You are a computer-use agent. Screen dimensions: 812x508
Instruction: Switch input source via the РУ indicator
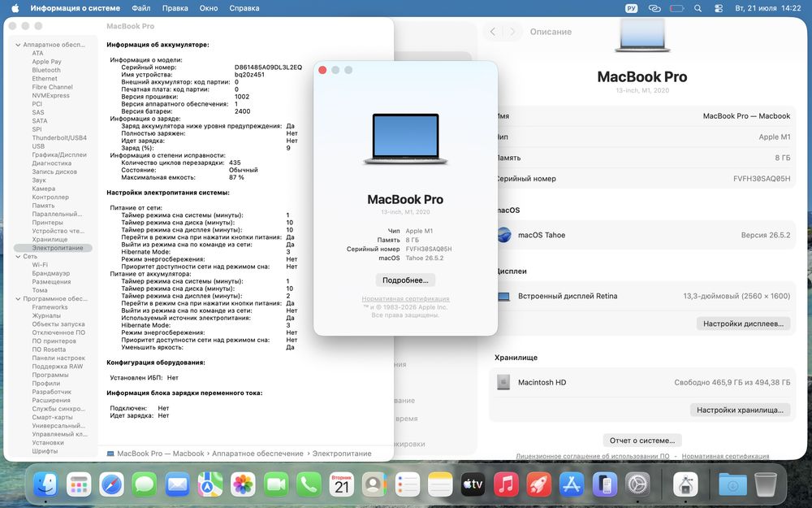[x=631, y=8]
